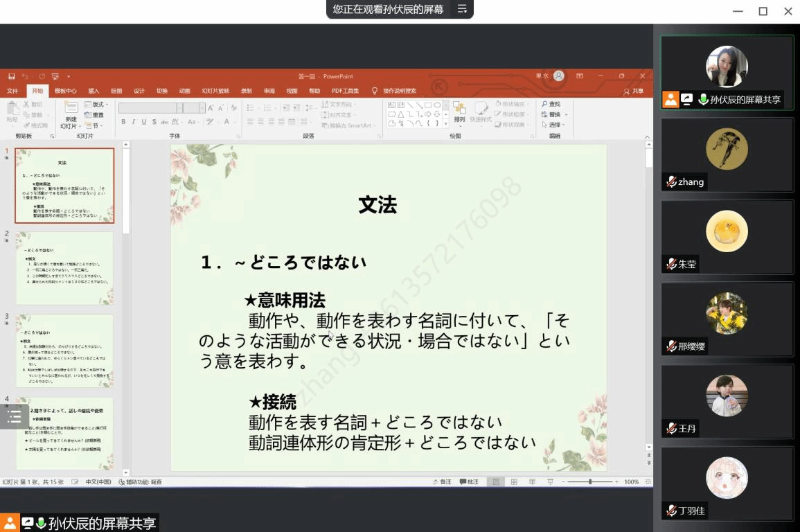The width and height of the screenshot is (800, 532).
Task: Select slide 2 thumbnail in slide panel
Action: (x=64, y=268)
